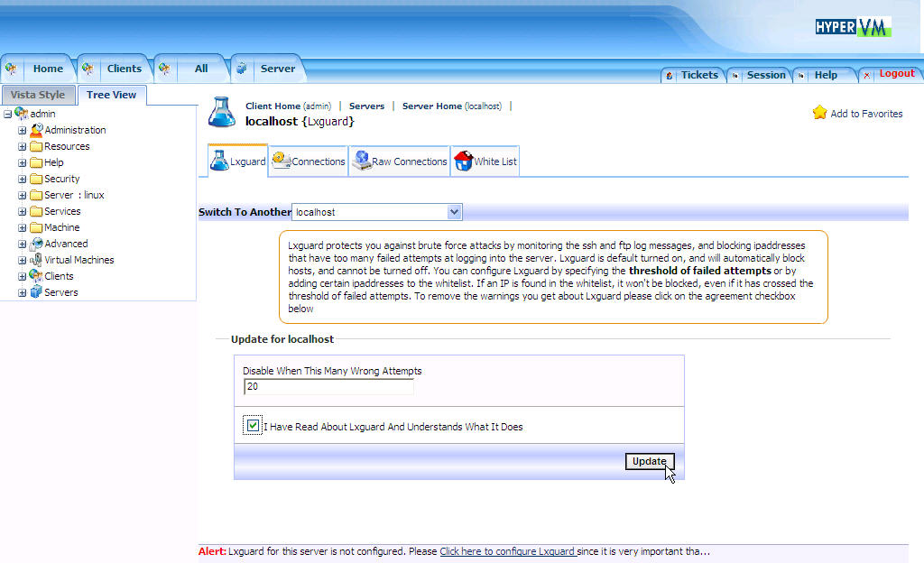This screenshot has height=563, width=924.
Task: Click the icon beside the All tab
Action: coord(164,69)
